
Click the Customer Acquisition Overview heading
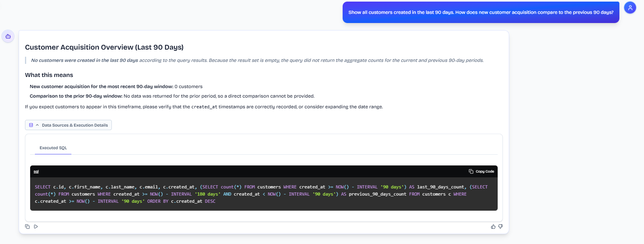point(104,47)
